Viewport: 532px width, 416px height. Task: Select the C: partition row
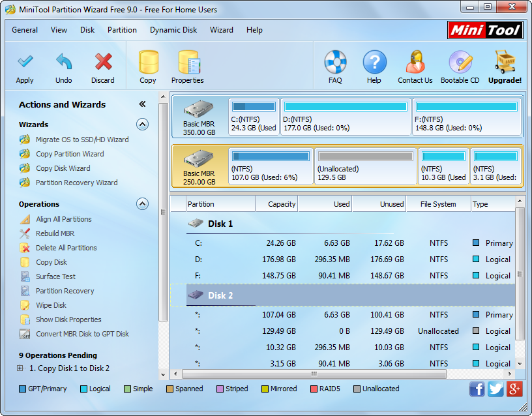click(343, 243)
